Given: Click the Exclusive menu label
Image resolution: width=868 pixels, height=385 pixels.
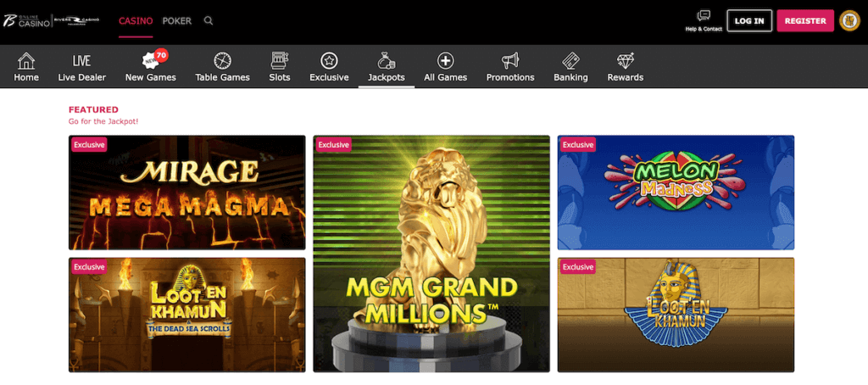Looking at the screenshot, I should pos(330,77).
